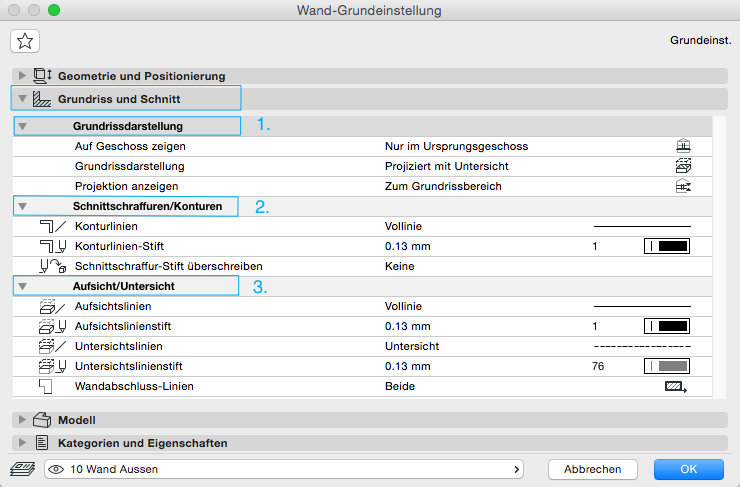Click the Projektion anzeigen icon at right
This screenshot has height=487, width=740.
[x=684, y=186]
